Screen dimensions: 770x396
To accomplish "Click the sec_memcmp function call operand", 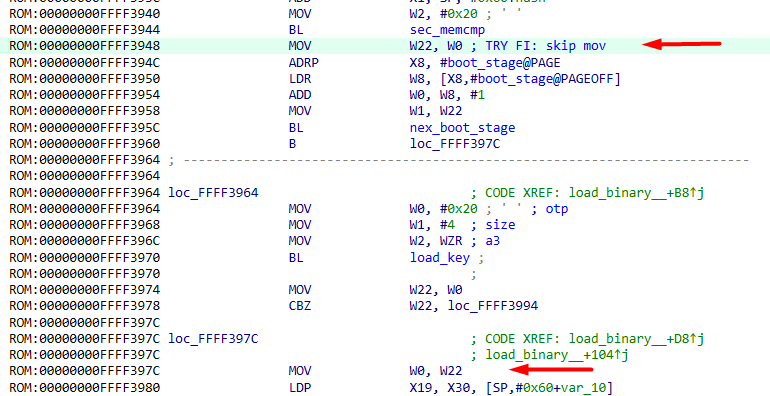I will click(447, 30).
